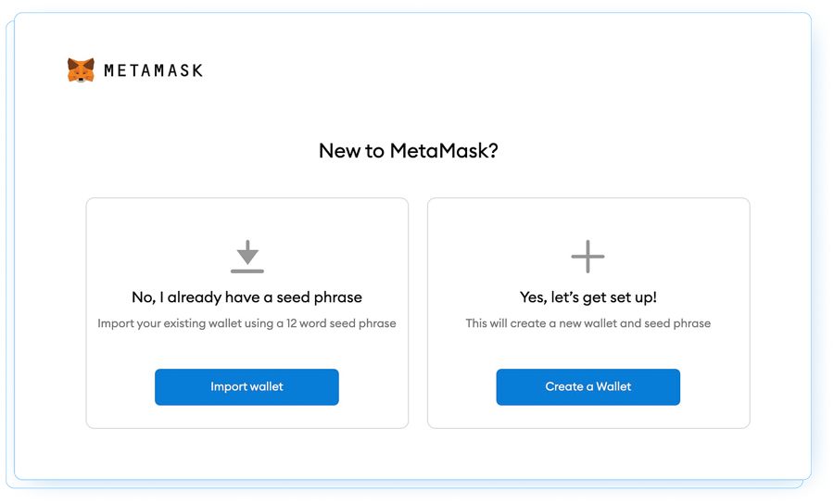Click "Yes, let's get set up!" heading
The height and width of the screenshot is (504, 834).
(588, 297)
